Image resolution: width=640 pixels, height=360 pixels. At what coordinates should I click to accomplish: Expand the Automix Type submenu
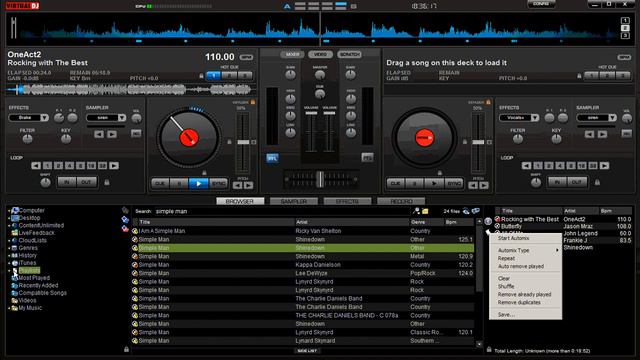(x=525, y=250)
